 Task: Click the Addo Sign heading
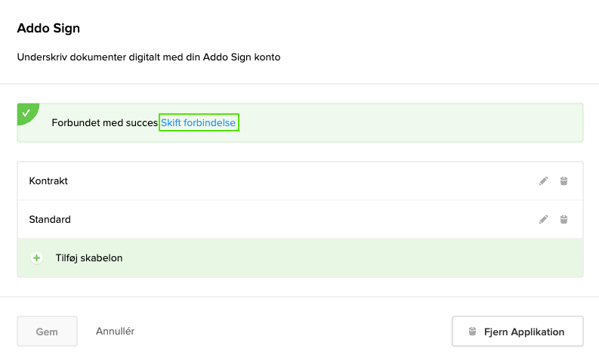[48, 29]
